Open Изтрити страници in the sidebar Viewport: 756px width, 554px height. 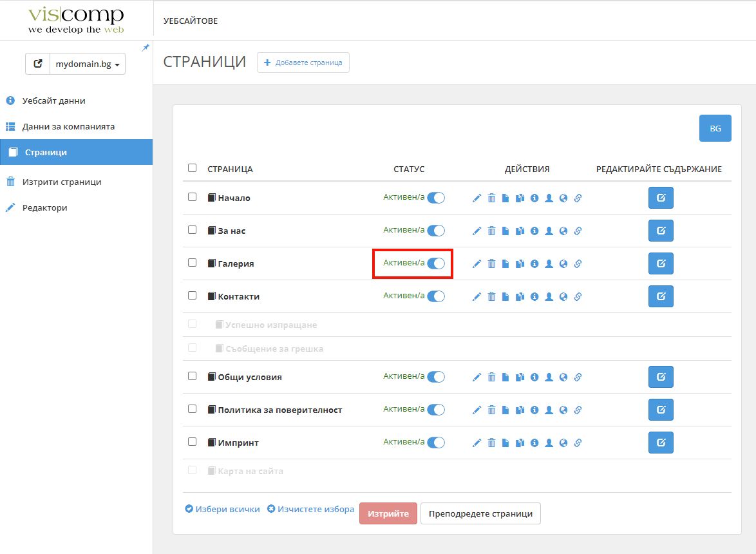point(62,182)
